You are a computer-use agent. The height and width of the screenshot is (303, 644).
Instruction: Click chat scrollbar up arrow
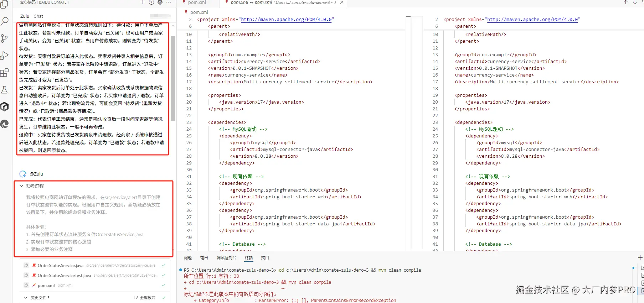173,26
